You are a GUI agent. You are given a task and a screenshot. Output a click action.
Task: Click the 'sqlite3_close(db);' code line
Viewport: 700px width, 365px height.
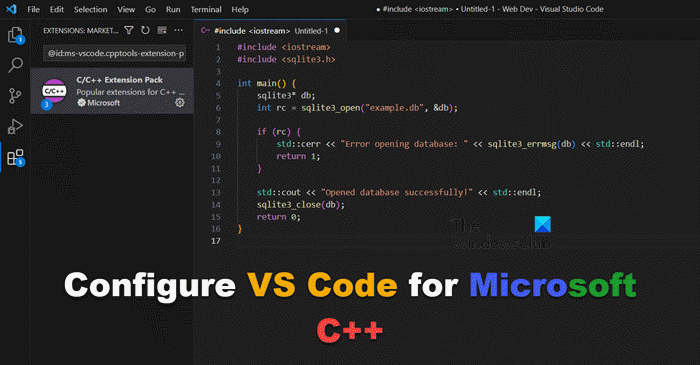pyautogui.click(x=301, y=205)
